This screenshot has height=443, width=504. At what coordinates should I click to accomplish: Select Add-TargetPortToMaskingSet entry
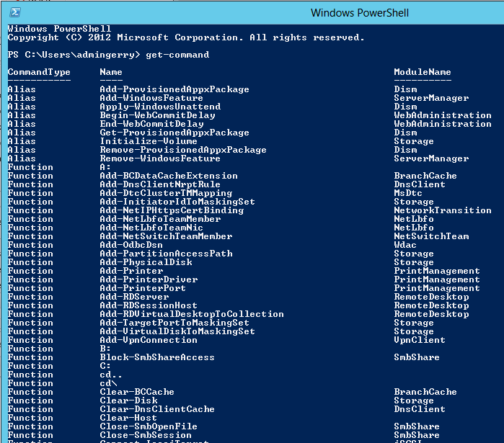click(x=174, y=323)
